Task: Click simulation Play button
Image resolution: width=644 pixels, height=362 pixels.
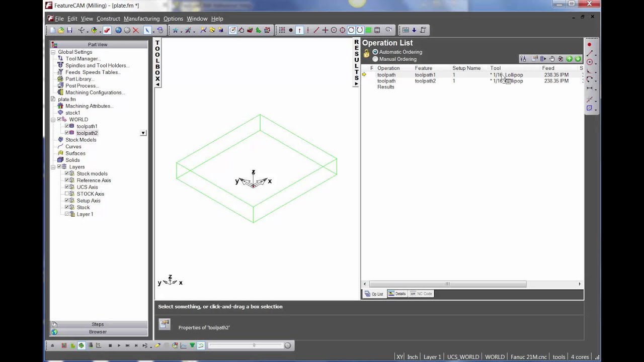Action: pyautogui.click(x=119, y=345)
